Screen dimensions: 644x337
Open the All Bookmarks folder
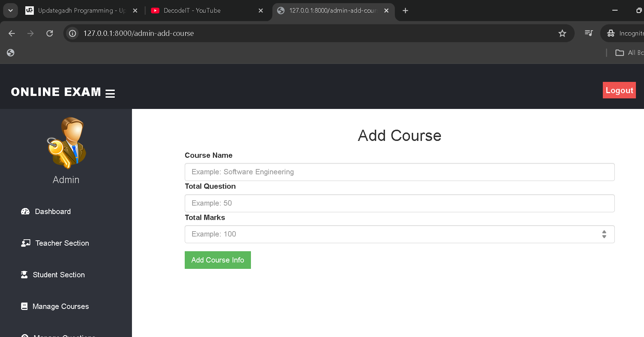point(620,52)
